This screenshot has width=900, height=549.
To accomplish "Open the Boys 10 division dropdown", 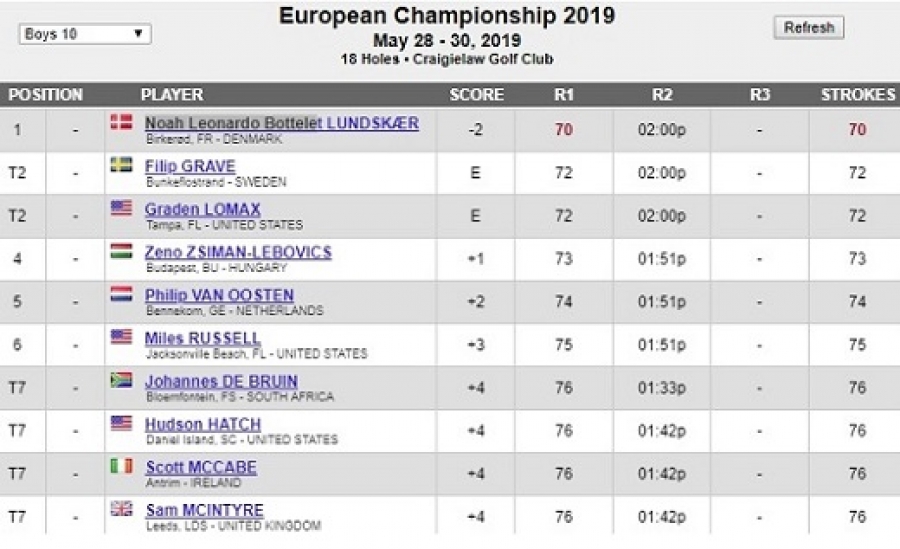I will 85,34.
